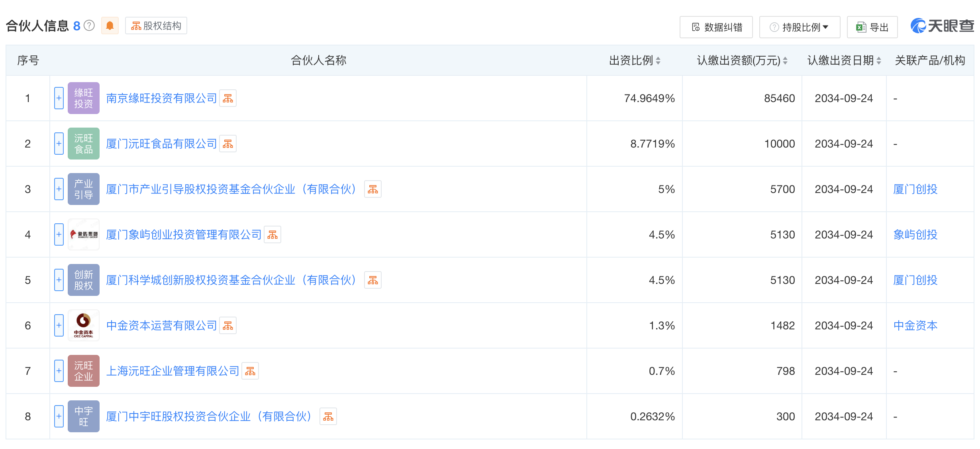
Task: Click the 沅旺企业 red logo thumbnail
Action: pos(84,371)
